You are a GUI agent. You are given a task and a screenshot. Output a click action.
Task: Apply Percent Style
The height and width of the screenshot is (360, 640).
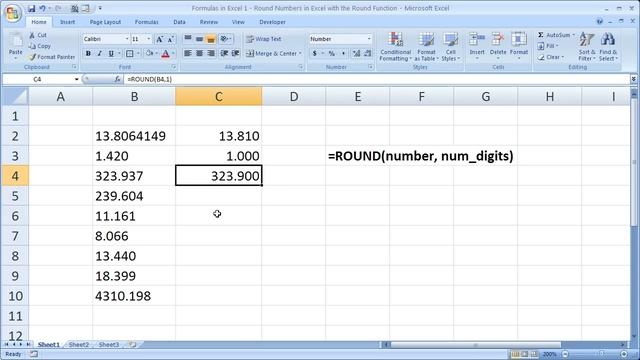click(331, 53)
